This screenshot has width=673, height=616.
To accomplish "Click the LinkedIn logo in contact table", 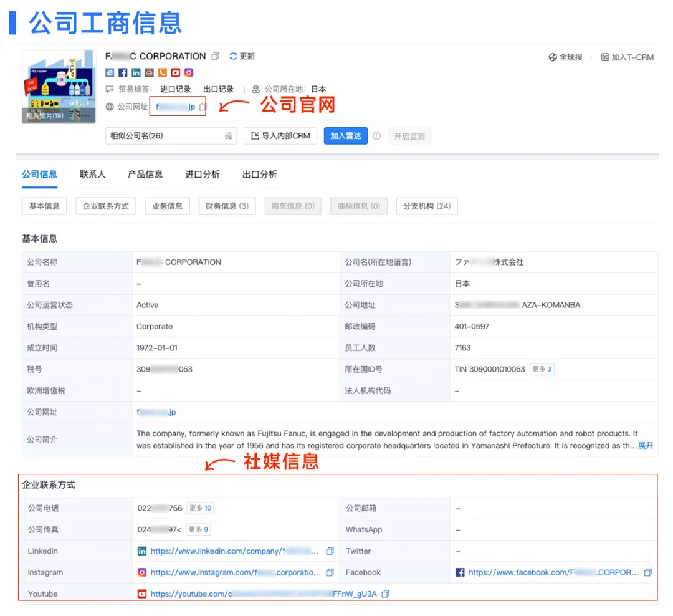I will (142, 551).
